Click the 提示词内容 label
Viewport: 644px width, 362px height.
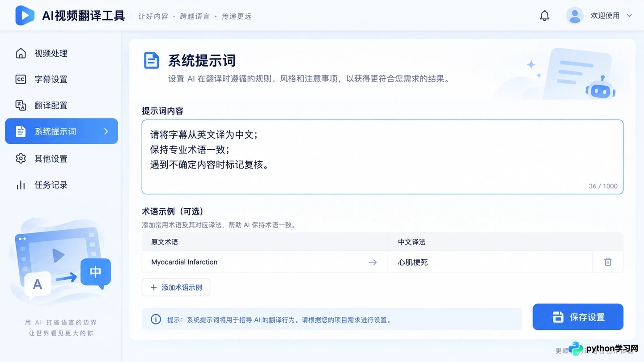tap(162, 111)
